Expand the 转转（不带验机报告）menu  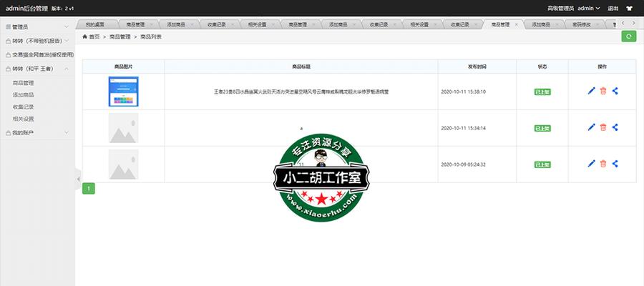point(37,41)
